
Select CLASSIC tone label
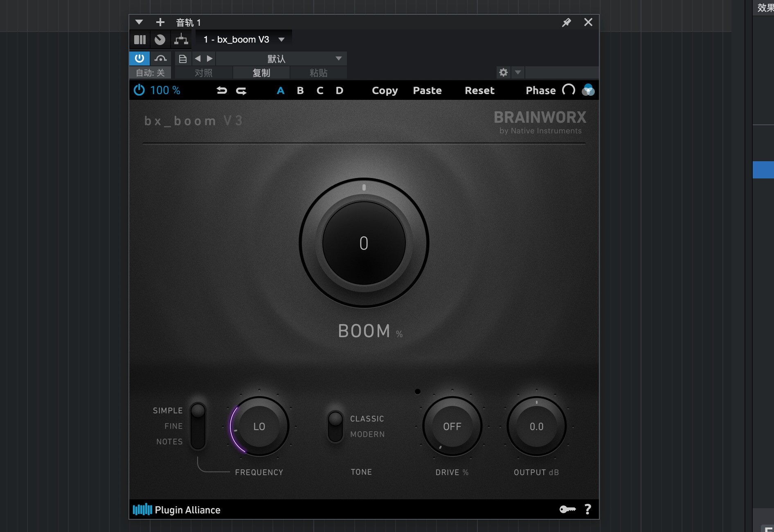point(367,419)
